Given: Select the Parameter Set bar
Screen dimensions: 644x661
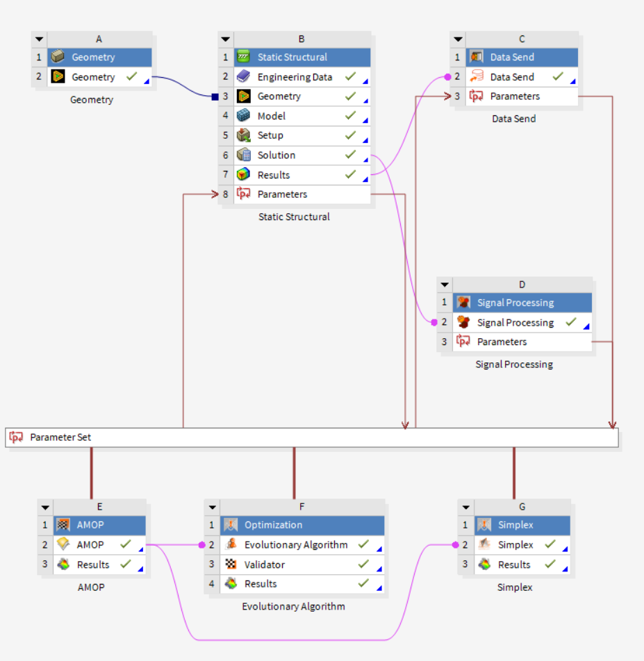Looking at the screenshot, I should pyautogui.click(x=311, y=437).
